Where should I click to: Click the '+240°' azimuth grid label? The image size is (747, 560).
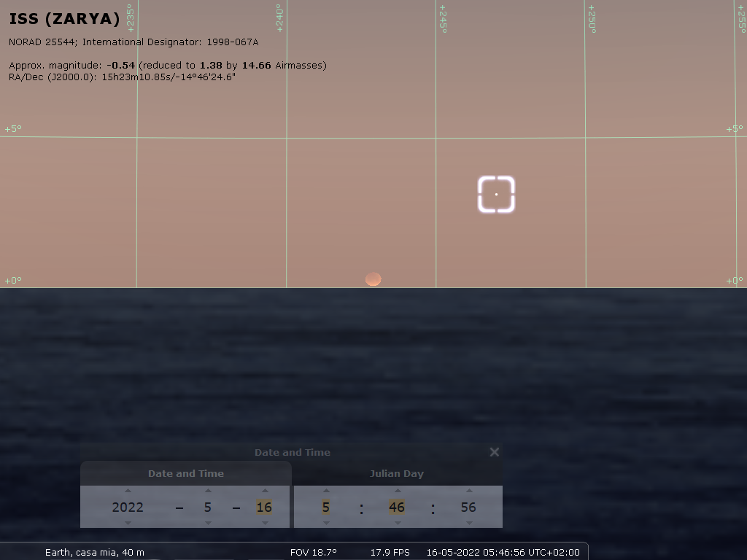point(279,18)
